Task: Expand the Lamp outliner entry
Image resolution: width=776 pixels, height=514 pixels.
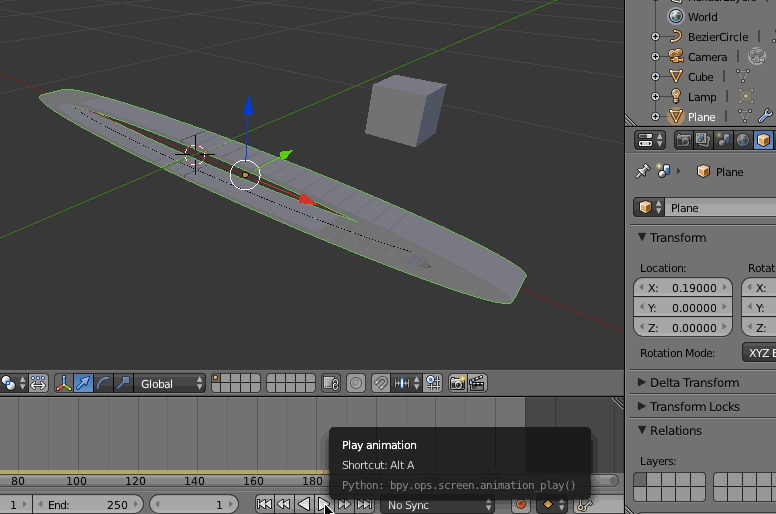Action: pos(655,96)
